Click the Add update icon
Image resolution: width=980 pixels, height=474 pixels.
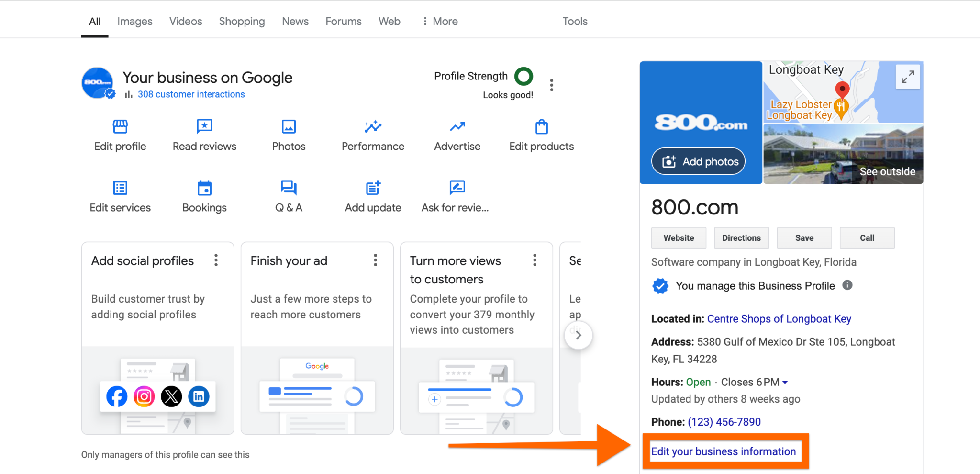coord(373,188)
